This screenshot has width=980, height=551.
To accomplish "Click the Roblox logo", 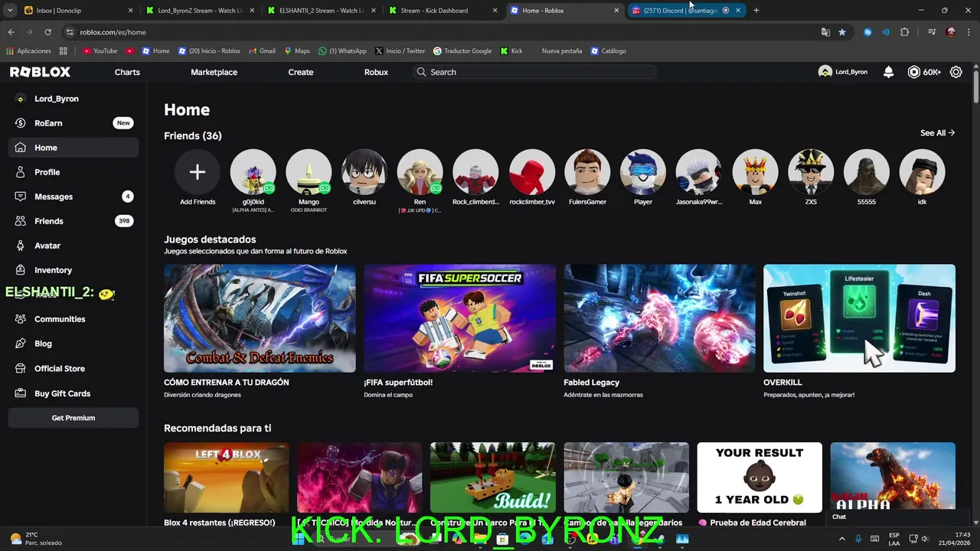I will [40, 72].
